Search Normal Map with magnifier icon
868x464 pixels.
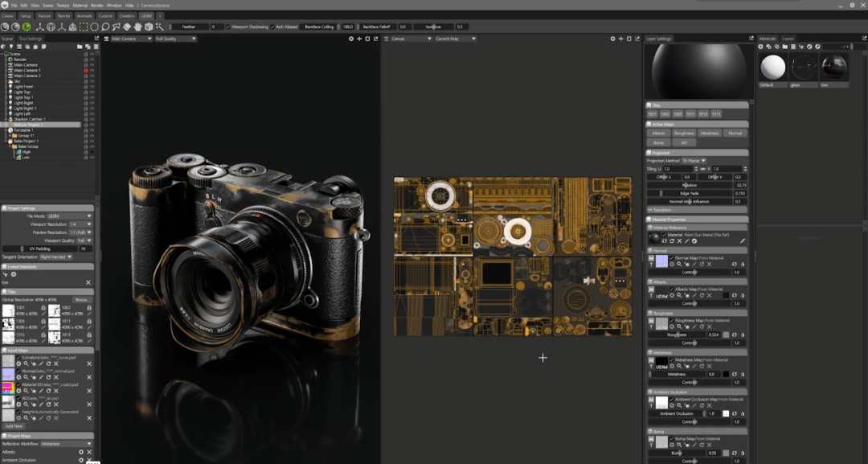pyautogui.click(x=679, y=265)
